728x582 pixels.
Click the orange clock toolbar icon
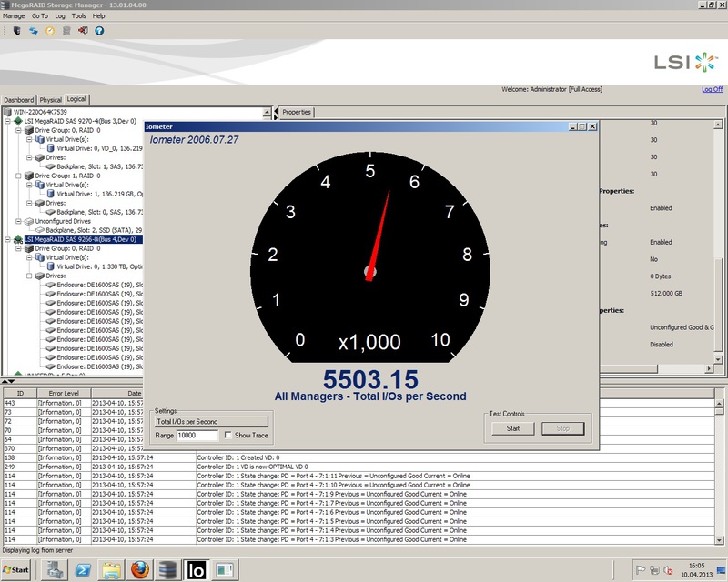50,31
